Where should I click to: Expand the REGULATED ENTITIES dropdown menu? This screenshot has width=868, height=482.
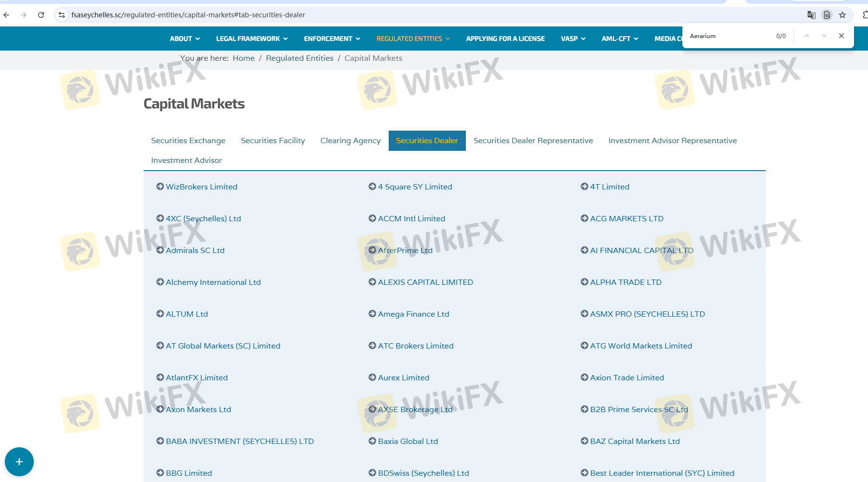(x=413, y=39)
